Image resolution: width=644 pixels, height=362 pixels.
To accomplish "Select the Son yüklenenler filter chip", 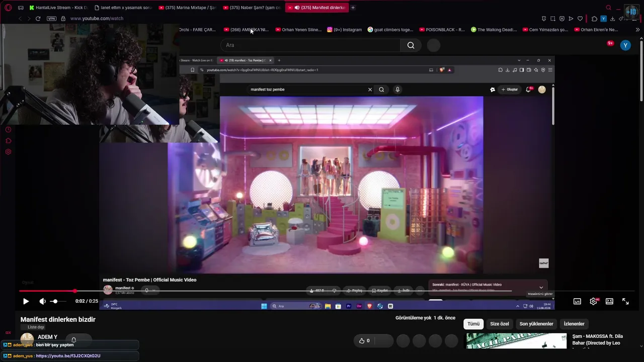I will (536, 324).
